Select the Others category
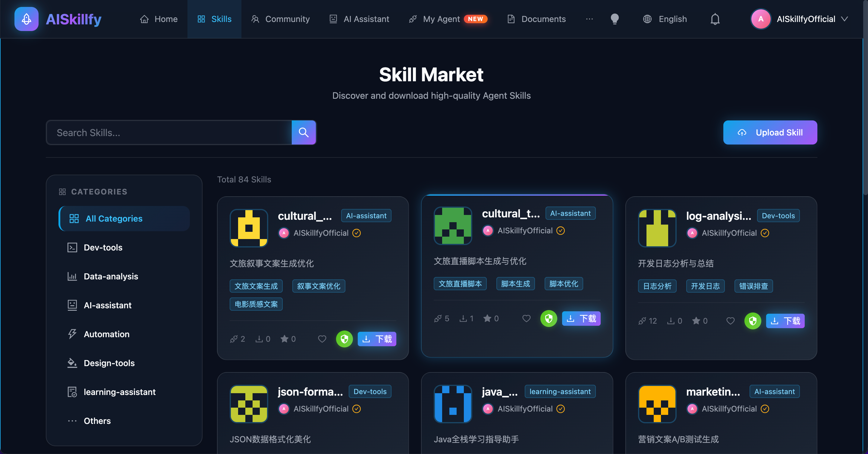Viewport: 868px width, 454px height. 124,421
